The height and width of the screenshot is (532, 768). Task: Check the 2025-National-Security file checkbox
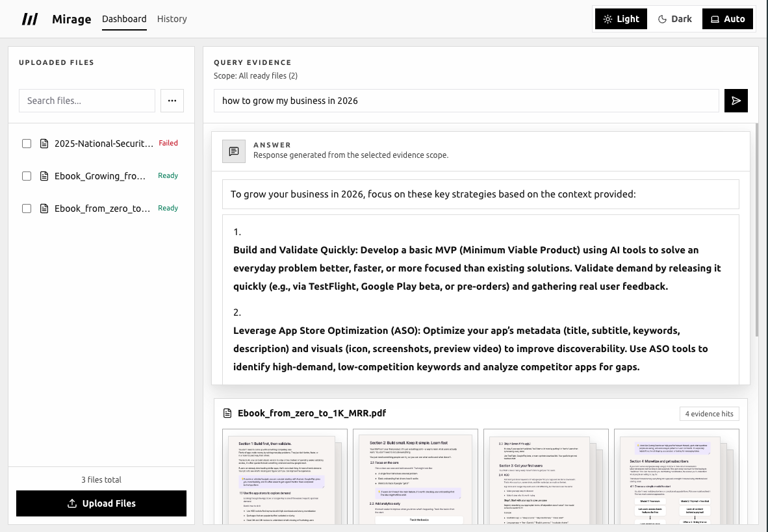(x=27, y=144)
